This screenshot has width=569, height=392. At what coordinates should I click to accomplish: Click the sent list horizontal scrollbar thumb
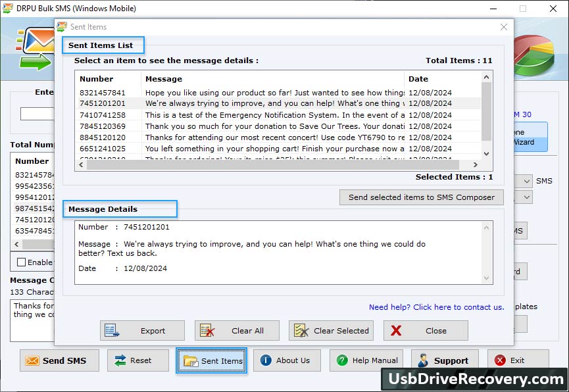(273, 165)
